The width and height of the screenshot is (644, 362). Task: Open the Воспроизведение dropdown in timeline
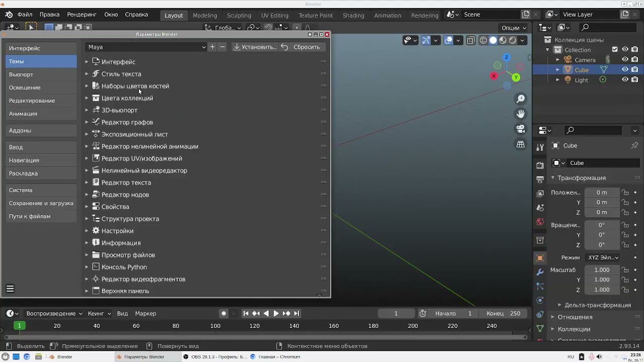(54, 313)
